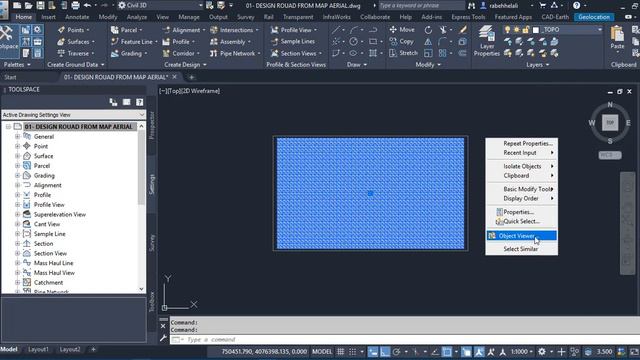
Task: Open the Annotate ribbon tab
Action: [x=77, y=17]
